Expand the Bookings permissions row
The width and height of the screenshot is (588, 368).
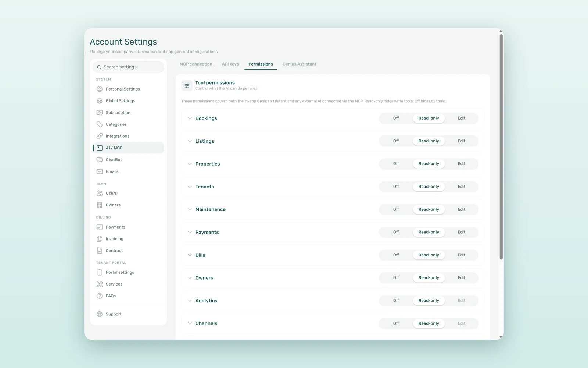point(190,118)
